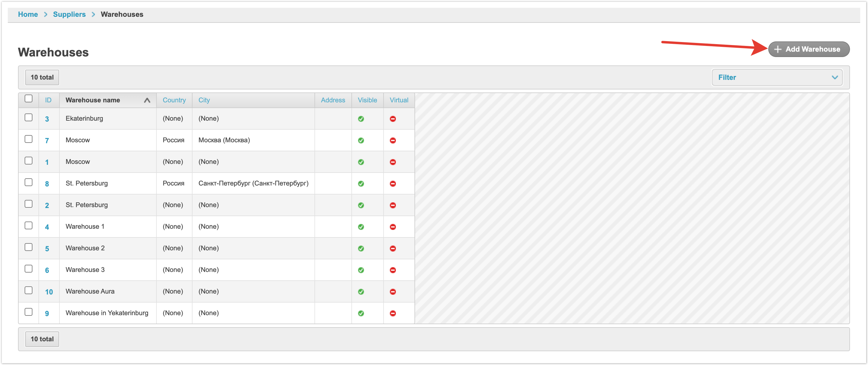Click the plus icon on Add Warehouse
The height and width of the screenshot is (365, 868).
[778, 49]
